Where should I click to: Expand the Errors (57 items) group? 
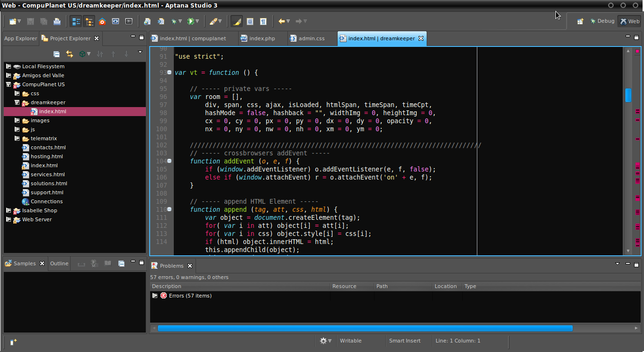[x=155, y=296]
